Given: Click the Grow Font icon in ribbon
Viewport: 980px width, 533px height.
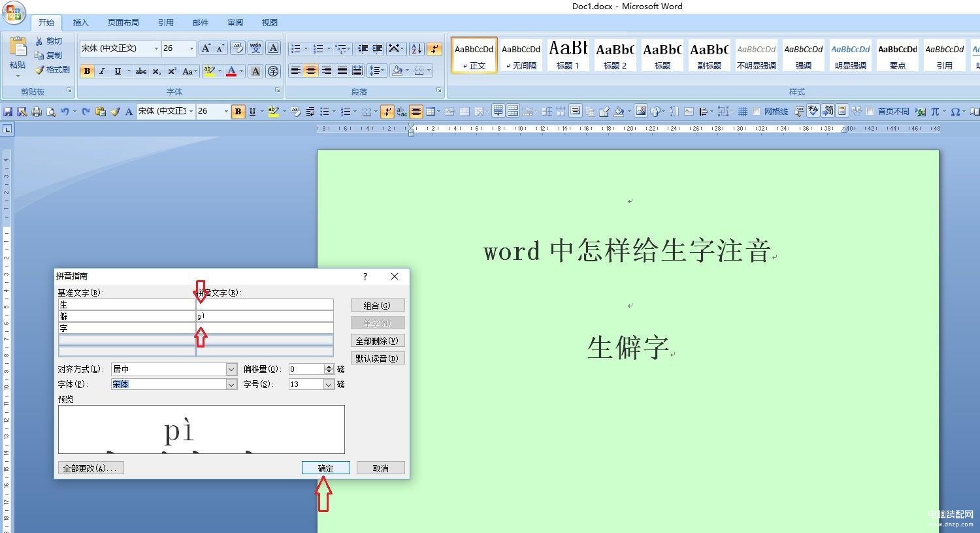Looking at the screenshot, I should point(206,48).
